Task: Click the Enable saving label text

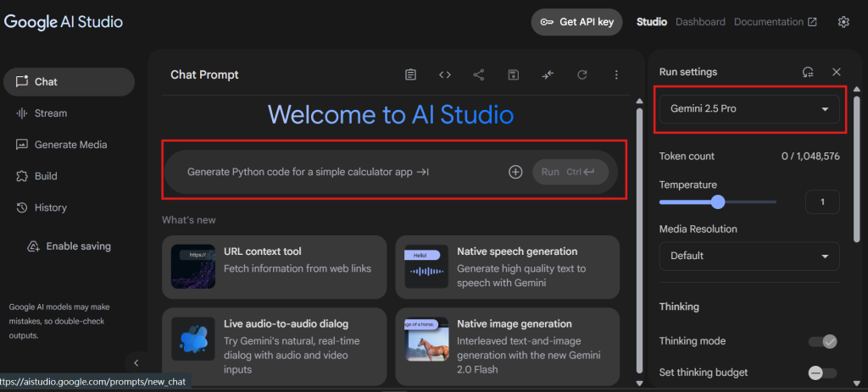Action: [79, 246]
